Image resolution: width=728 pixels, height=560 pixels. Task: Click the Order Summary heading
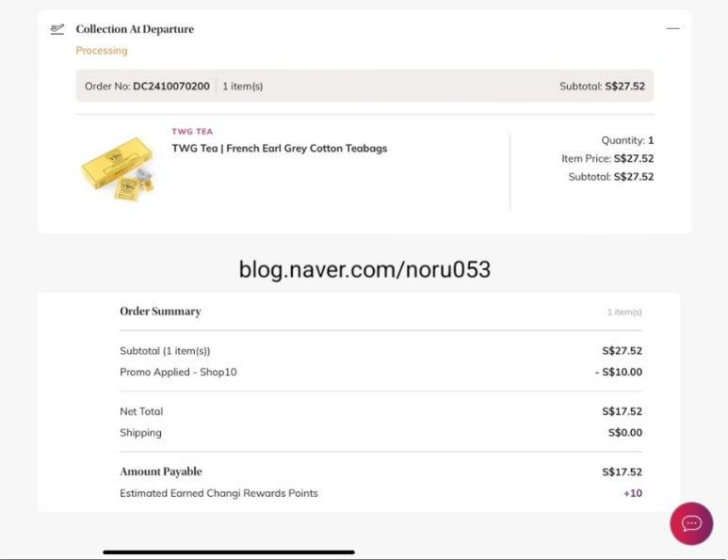(161, 312)
